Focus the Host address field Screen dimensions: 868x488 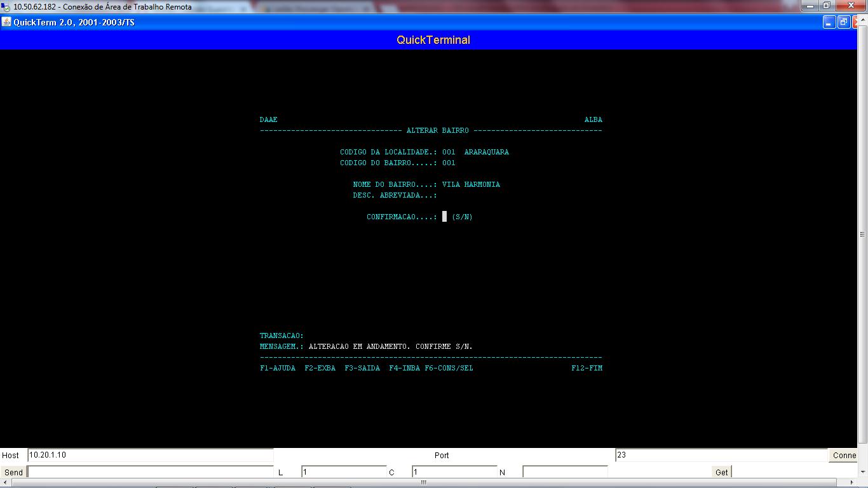(x=150, y=455)
